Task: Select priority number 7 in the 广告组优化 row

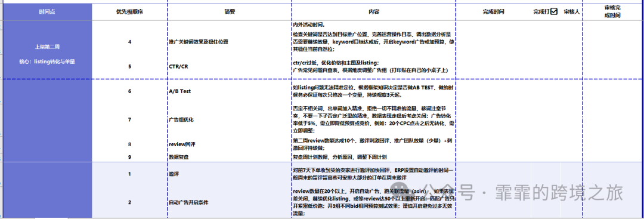Action: tap(130, 119)
